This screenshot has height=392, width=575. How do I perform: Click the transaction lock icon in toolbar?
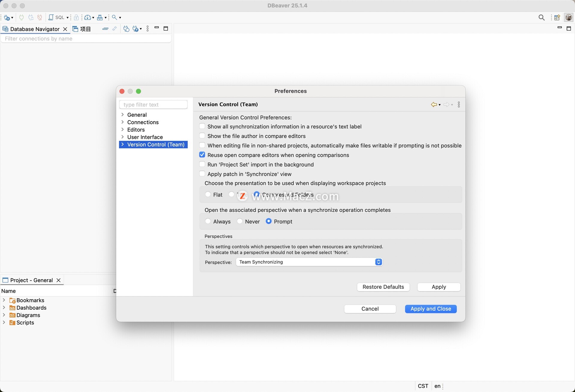click(76, 17)
